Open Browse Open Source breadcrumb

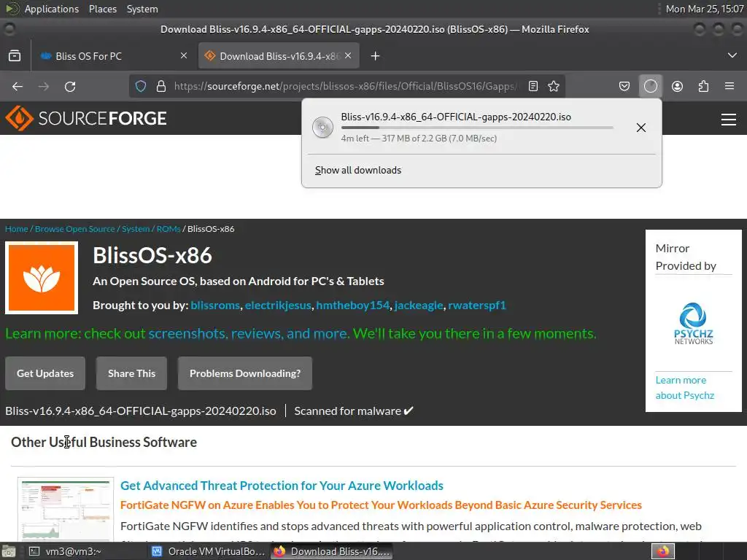pyautogui.click(x=75, y=228)
